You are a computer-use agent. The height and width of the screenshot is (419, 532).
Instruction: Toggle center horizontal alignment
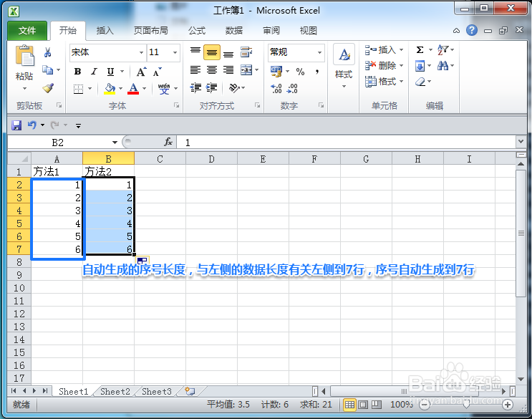(212, 70)
